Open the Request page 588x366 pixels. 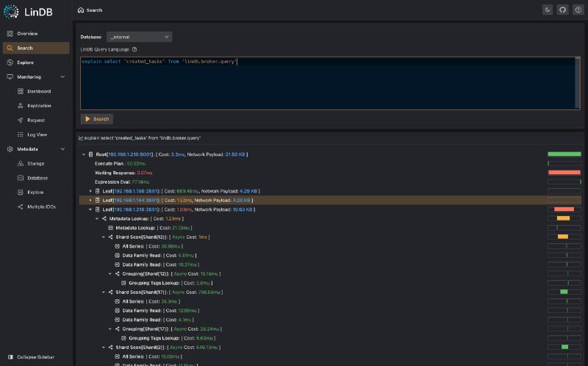click(36, 121)
